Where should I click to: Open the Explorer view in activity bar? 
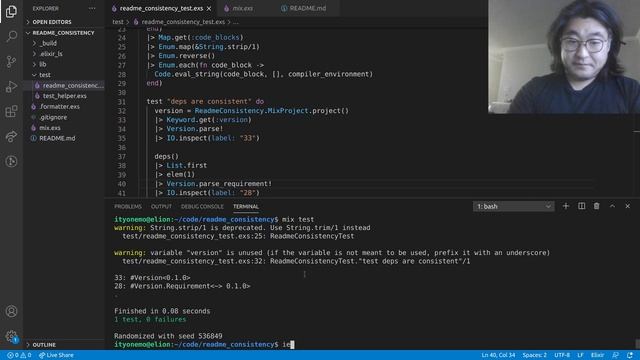(x=11, y=11)
